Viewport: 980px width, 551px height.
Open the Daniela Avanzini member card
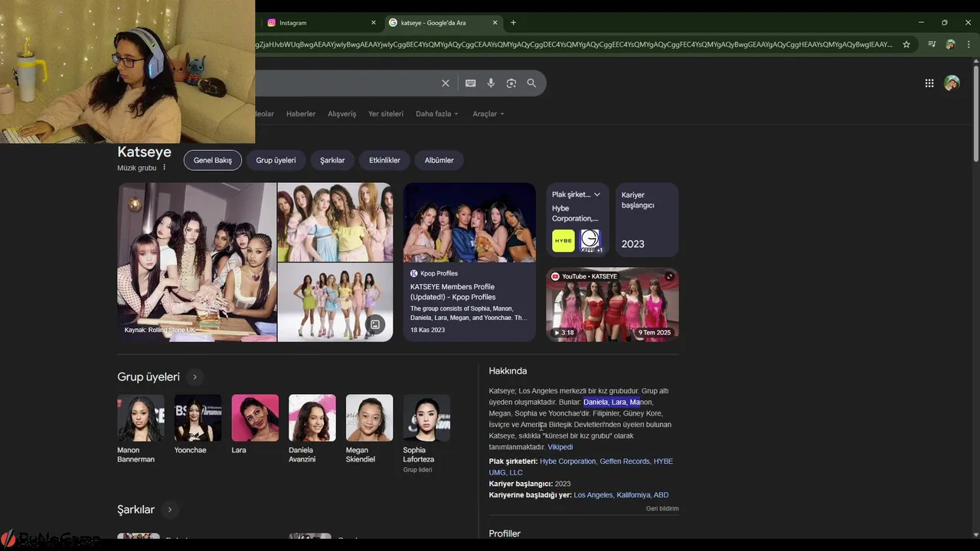point(312,429)
